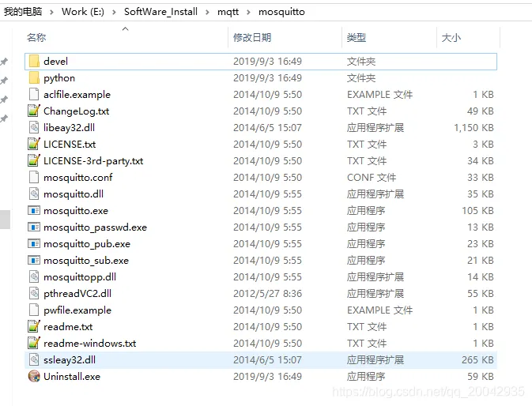
Task: Click the 265 KB size of ssleay32.dll
Action: click(477, 360)
